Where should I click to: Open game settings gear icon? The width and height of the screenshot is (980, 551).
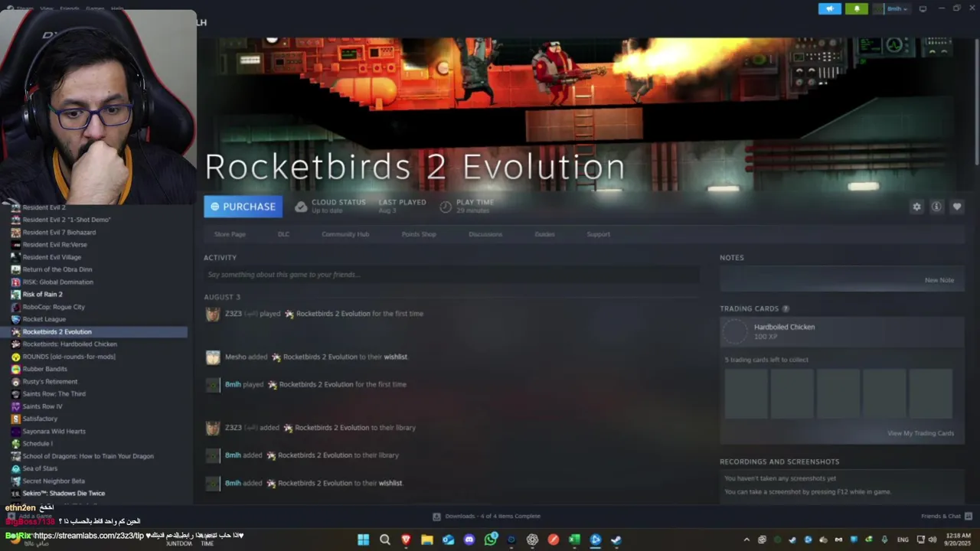916,207
